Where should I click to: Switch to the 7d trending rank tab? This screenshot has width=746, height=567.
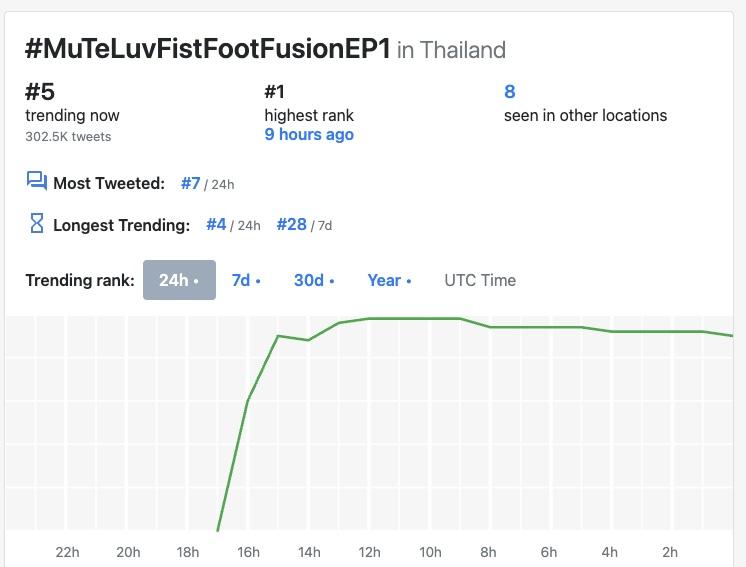click(x=246, y=280)
